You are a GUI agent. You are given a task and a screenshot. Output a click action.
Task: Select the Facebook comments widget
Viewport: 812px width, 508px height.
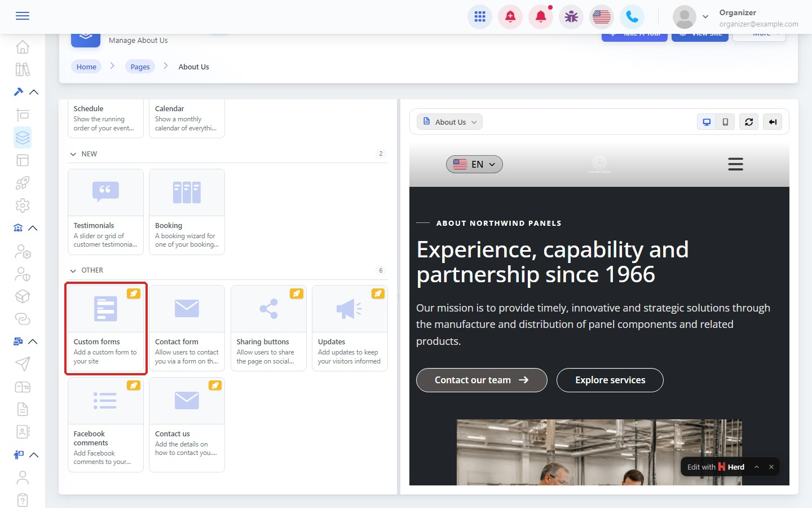point(105,424)
